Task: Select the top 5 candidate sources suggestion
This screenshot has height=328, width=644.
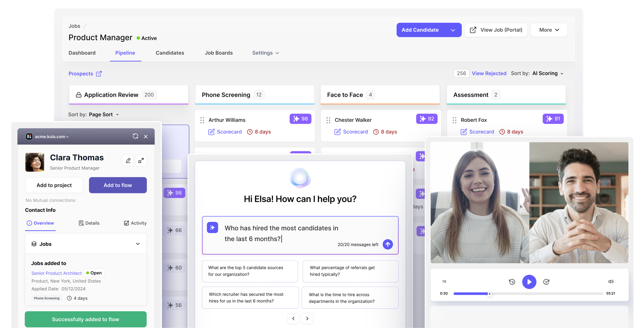Action: [x=250, y=271]
